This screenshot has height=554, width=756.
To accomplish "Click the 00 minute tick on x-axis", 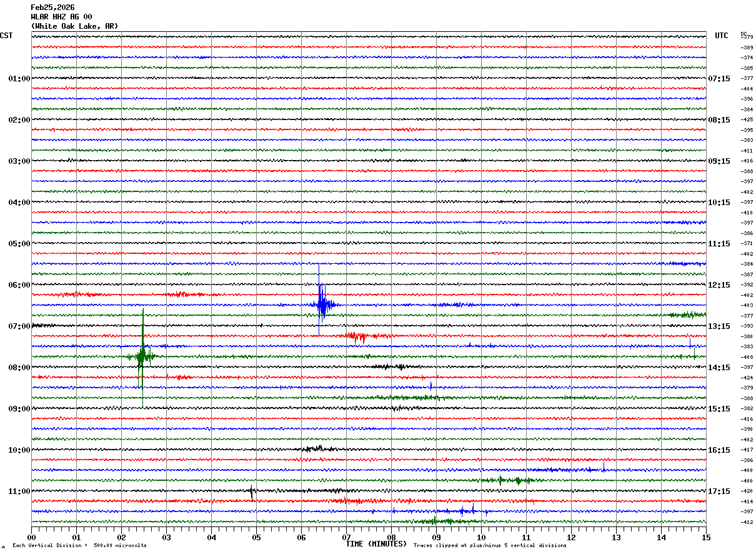I will point(31,537).
